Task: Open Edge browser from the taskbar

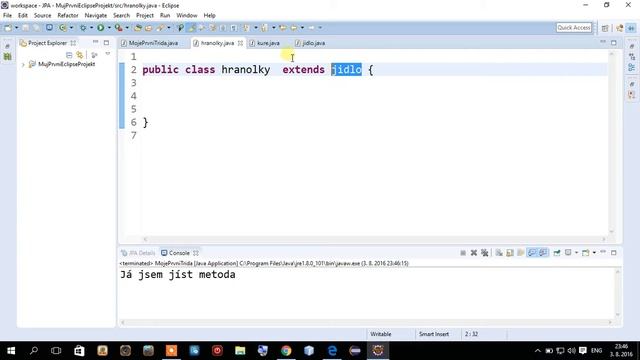Action: (332, 351)
